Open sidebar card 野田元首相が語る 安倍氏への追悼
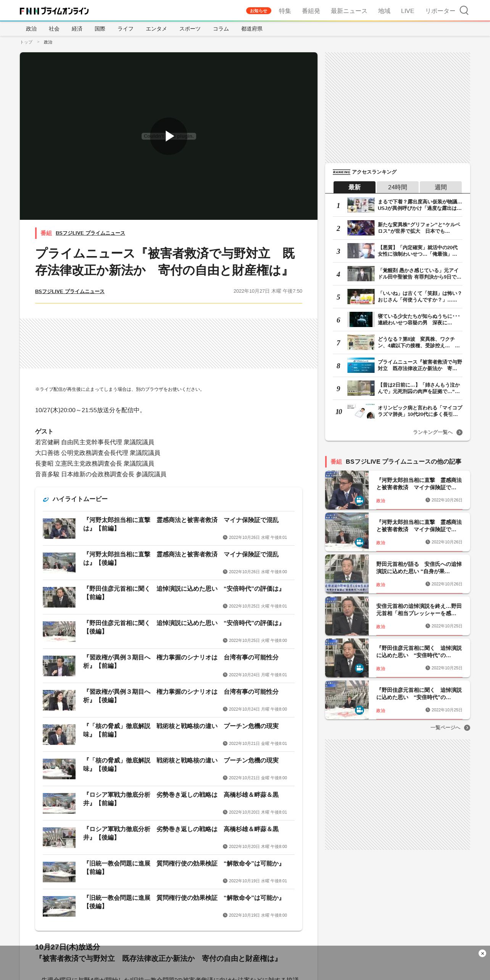Viewport: 490px width, 980px height. coord(398,574)
